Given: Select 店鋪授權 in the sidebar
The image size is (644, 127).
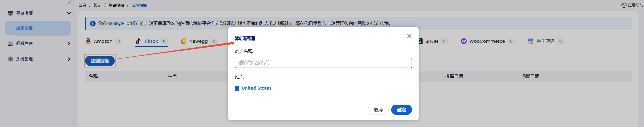Looking at the screenshot, I should (38, 28).
